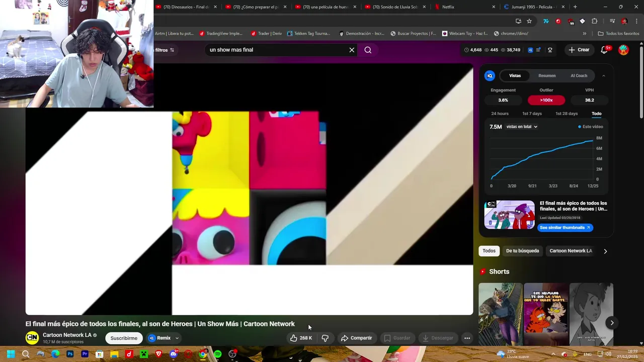This screenshot has width=644, height=362.
Task: Select the Todos filter chip
Action: [489, 251]
